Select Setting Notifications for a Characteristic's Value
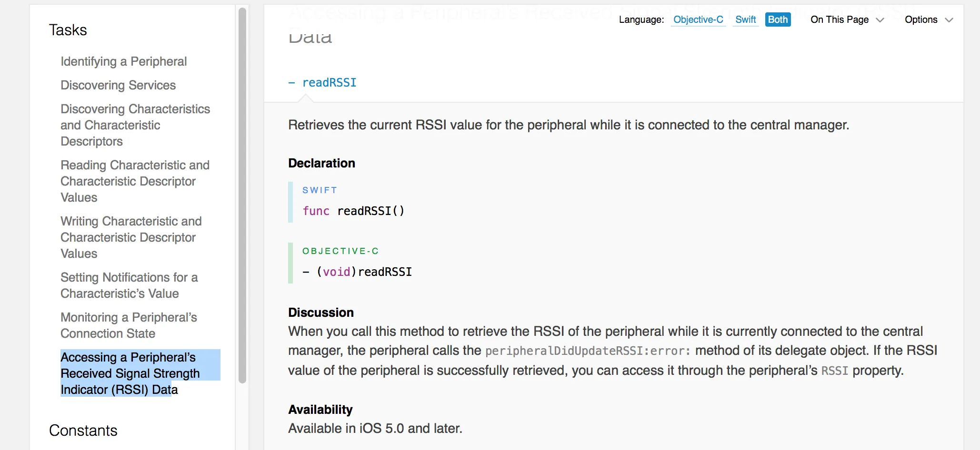This screenshot has height=450, width=980. tap(129, 285)
